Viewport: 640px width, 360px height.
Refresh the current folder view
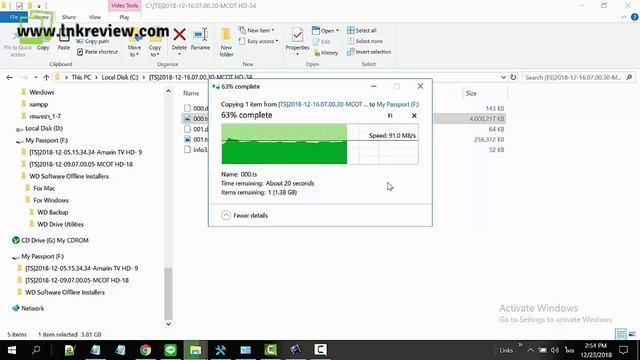pyautogui.click(x=513, y=77)
